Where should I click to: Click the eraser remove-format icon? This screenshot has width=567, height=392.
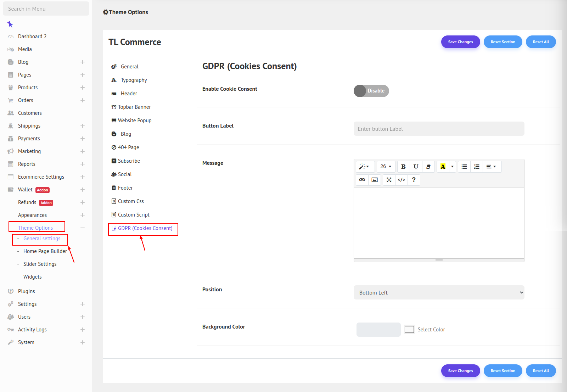pyautogui.click(x=428, y=167)
